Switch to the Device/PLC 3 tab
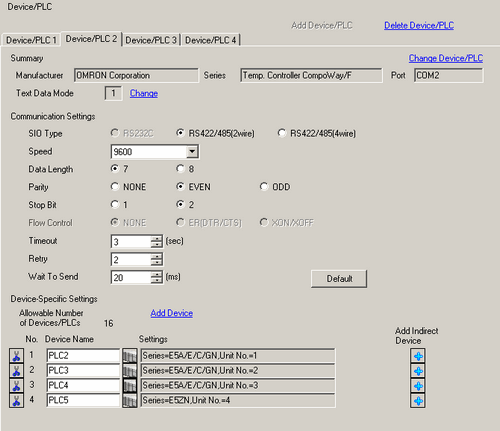This screenshot has height=431, width=500. point(151,40)
